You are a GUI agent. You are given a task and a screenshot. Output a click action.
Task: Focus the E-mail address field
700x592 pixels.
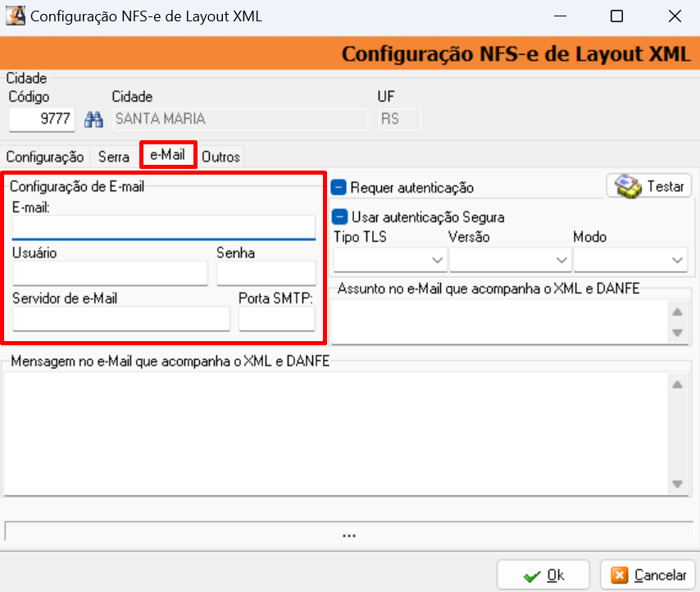click(164, 228)
